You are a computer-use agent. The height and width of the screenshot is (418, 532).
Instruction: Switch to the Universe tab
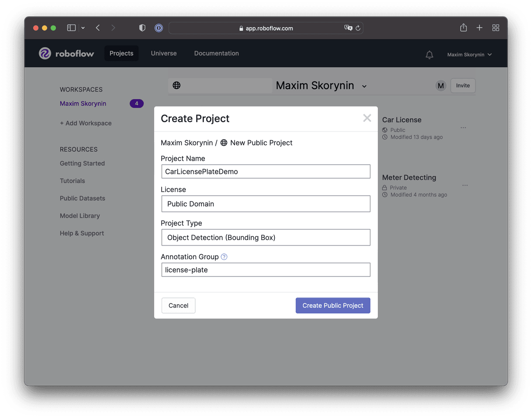click(x=164, y=53)
